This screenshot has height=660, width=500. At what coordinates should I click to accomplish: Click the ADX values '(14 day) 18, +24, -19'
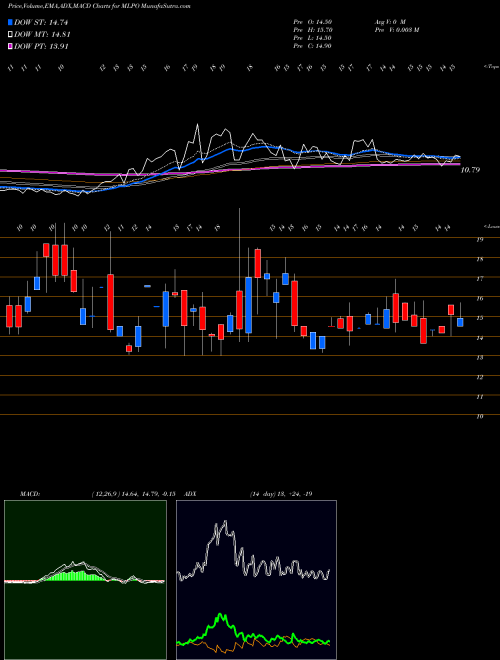coord(281,494)
